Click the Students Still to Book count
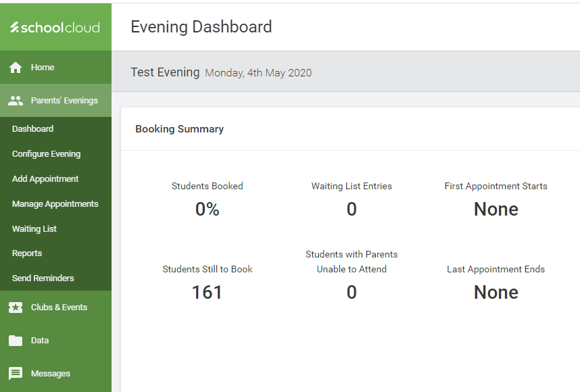 pyautogui.click(x=207, y=292)
